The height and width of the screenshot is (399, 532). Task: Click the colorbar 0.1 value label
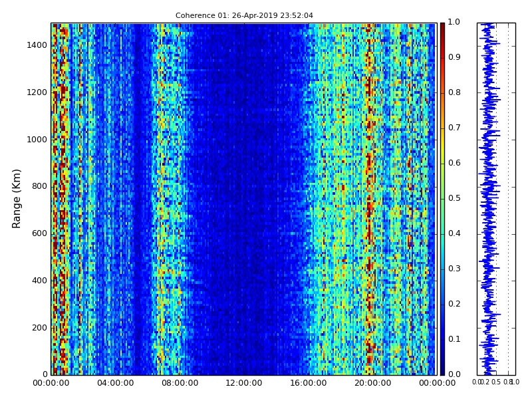click(x=454, y=339)
